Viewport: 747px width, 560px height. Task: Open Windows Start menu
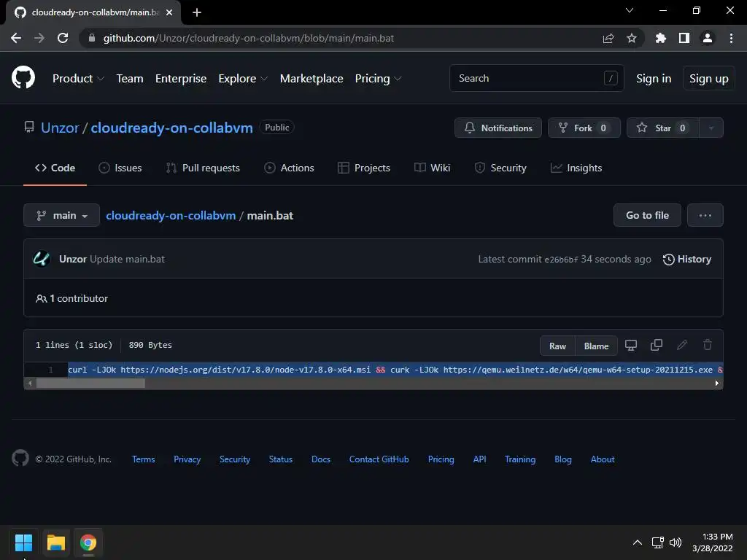click(23, 542)
